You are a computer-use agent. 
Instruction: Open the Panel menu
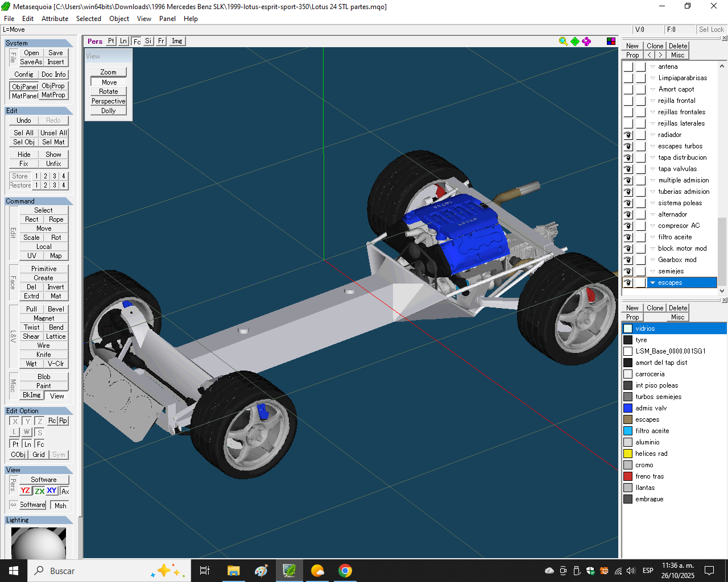click(x=167, y=19)
